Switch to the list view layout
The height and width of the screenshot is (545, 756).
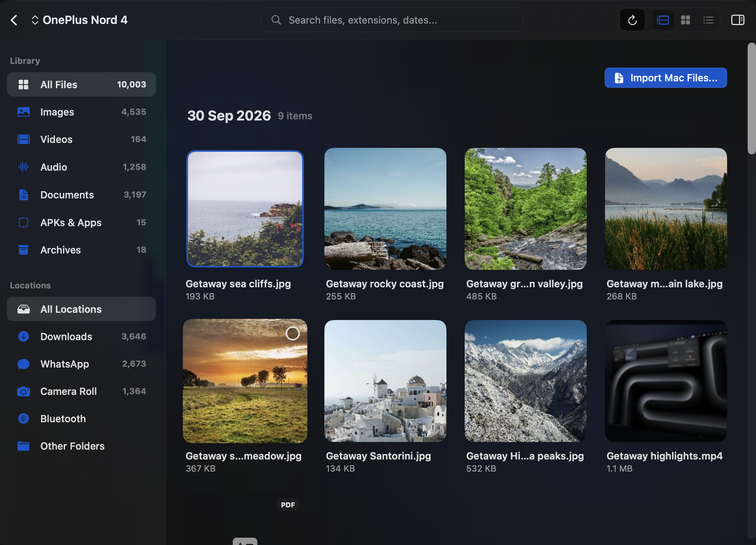click(708, 20)
